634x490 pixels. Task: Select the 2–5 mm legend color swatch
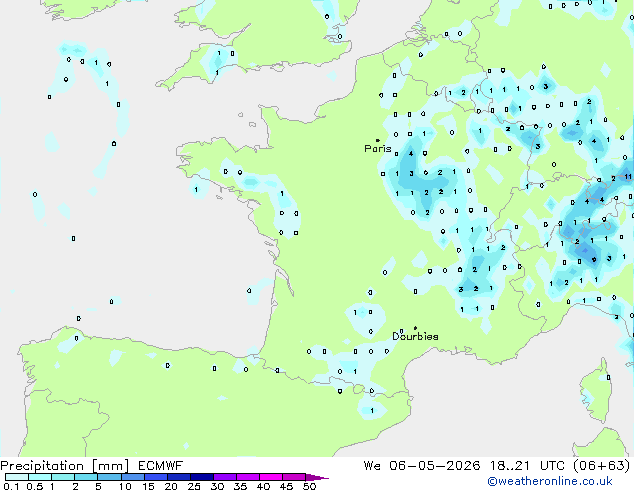point(86,477)
